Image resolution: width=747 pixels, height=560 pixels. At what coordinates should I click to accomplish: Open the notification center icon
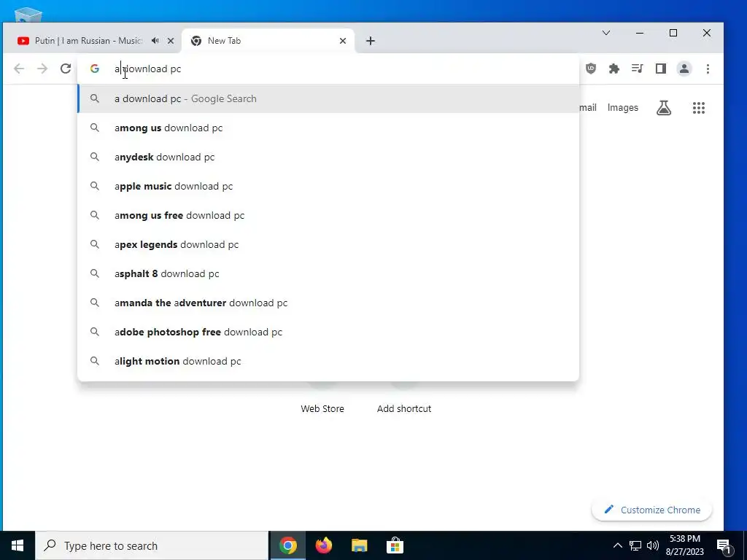724,545
